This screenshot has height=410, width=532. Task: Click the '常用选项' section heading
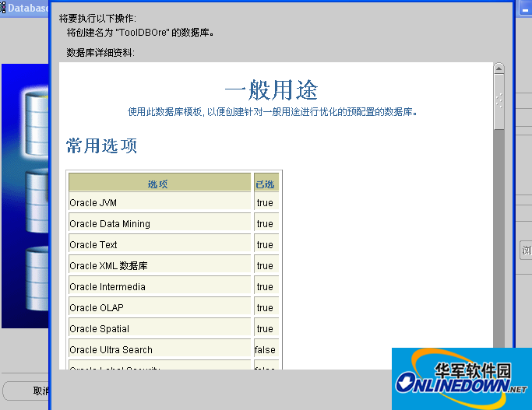[101, 145]
